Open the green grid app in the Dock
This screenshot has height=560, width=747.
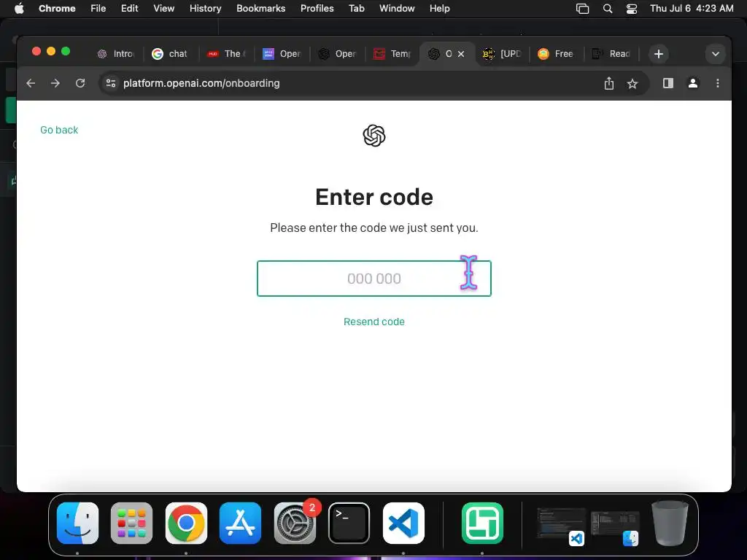pos(482,523)
